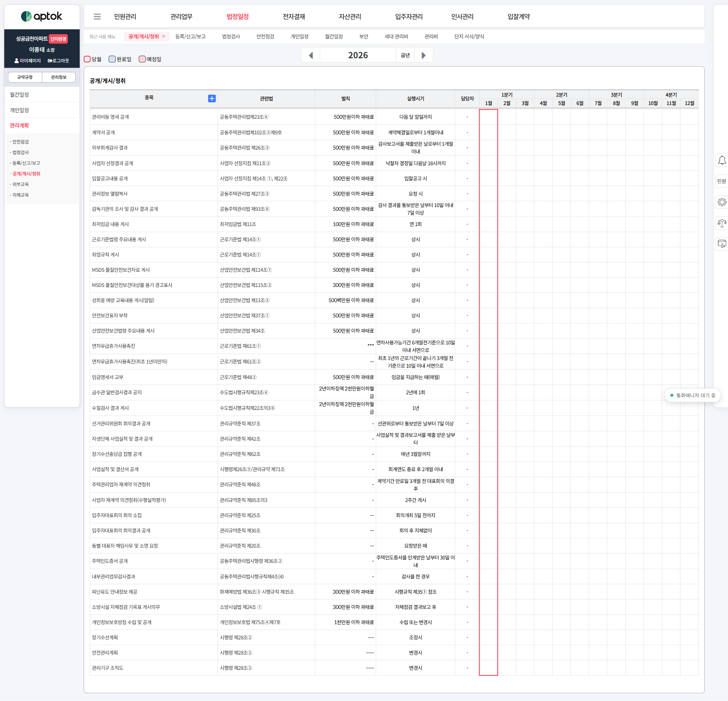Select 공개/게시/청취 sidebar subitem
The height and width of the screenshot is (701, 728).
click(25, 174)
